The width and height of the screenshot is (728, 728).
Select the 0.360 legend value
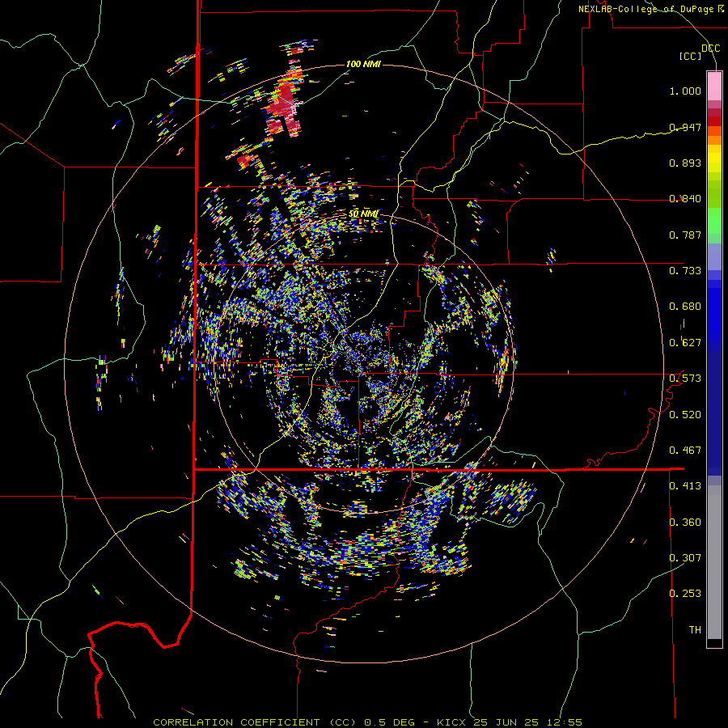click(685, 523)
